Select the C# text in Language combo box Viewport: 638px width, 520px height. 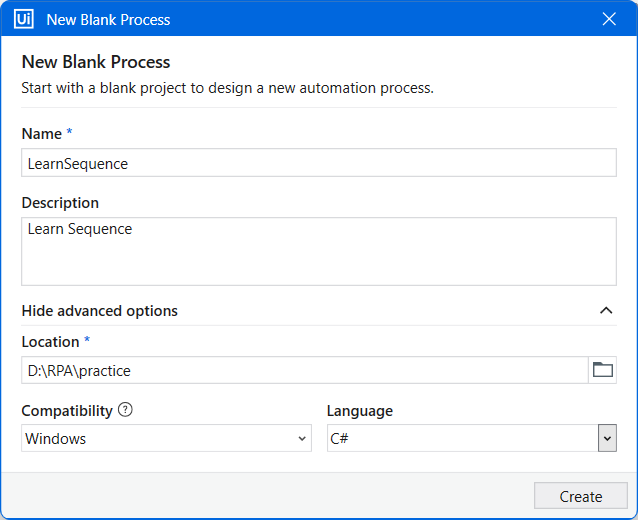click(x=339, y=439)
